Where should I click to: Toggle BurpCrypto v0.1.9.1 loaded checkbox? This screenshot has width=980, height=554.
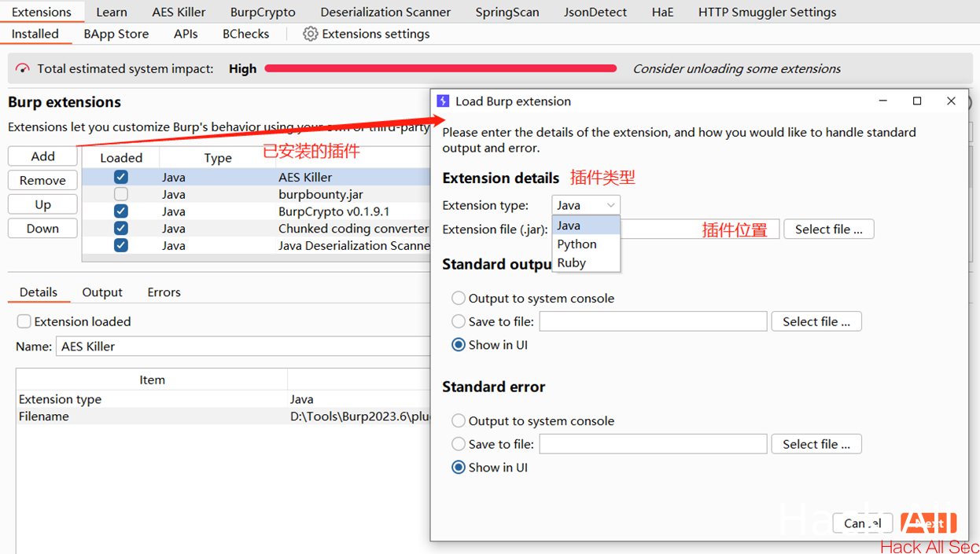pos(120,211)
